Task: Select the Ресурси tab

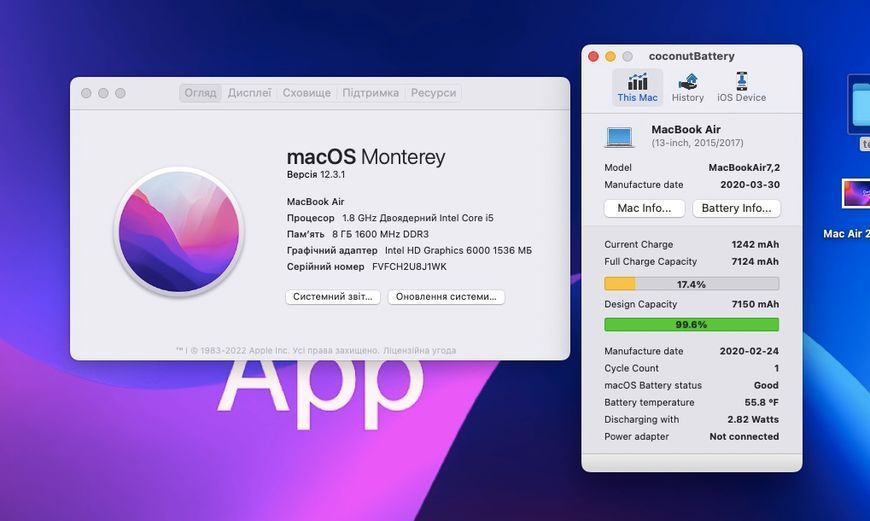Action: click(433, 93)
